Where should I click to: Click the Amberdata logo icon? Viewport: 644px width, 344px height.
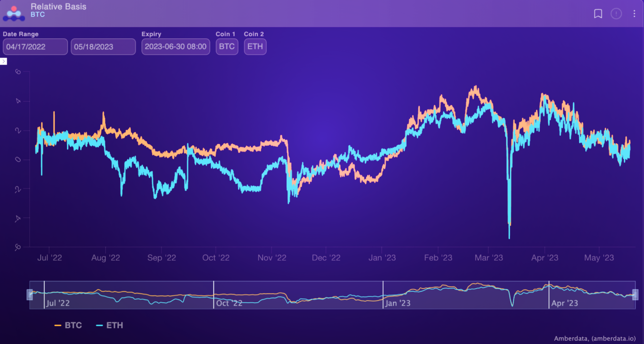14,14
